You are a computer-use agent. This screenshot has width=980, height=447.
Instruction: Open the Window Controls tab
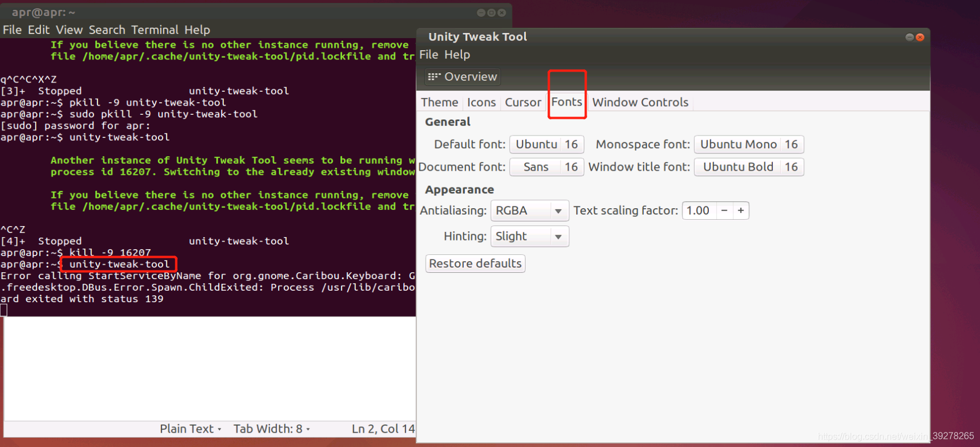click(x=640, y=102)
